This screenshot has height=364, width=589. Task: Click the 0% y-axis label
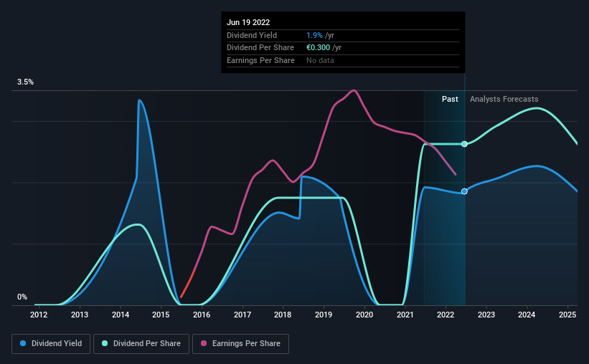(22, 297)
